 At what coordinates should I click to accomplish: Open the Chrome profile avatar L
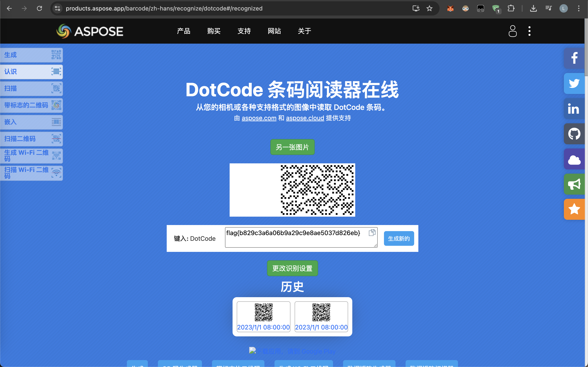click(x=563, y=9)
